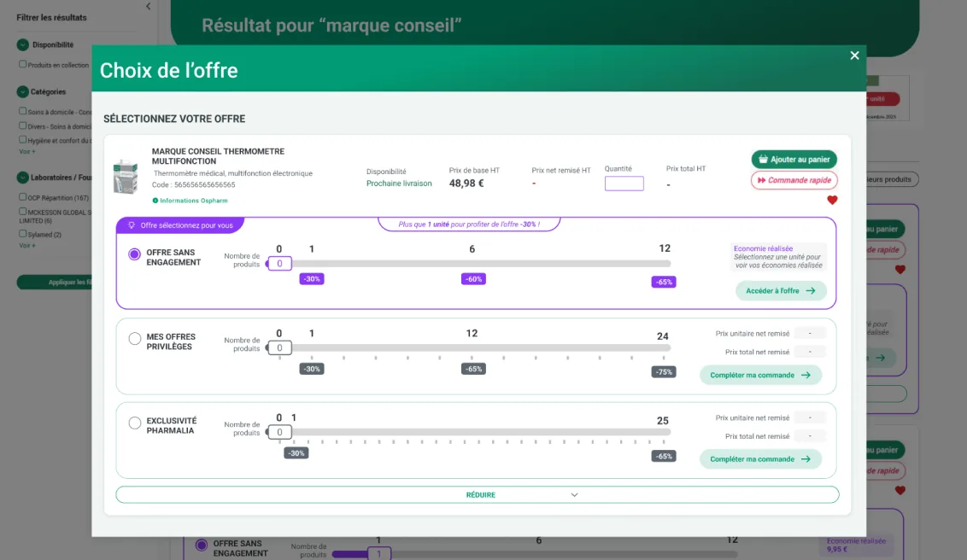Click the Commande rapide button

coord(794,180)
